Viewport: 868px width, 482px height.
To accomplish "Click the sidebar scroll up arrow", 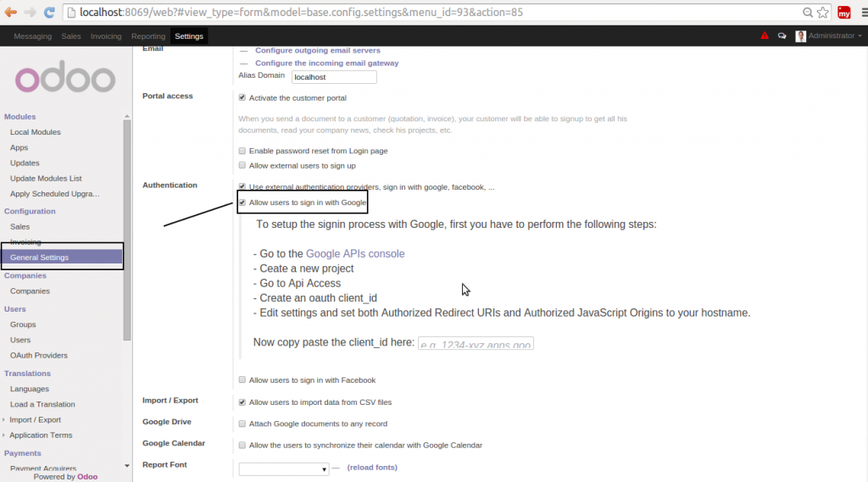I will [127, 116].
